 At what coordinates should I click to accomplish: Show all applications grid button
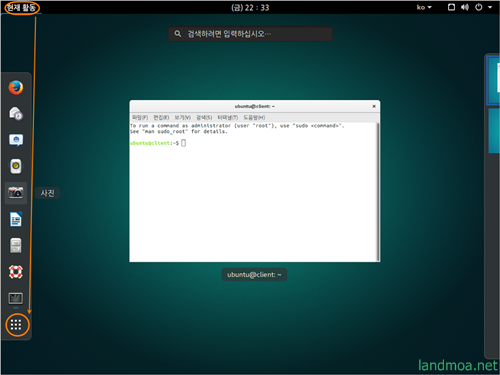16,324
